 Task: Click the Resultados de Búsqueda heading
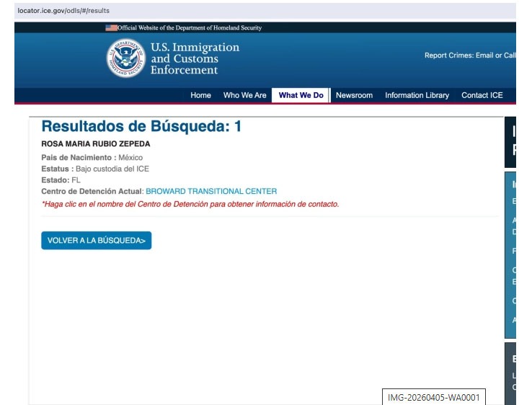[x=141, y=127]
